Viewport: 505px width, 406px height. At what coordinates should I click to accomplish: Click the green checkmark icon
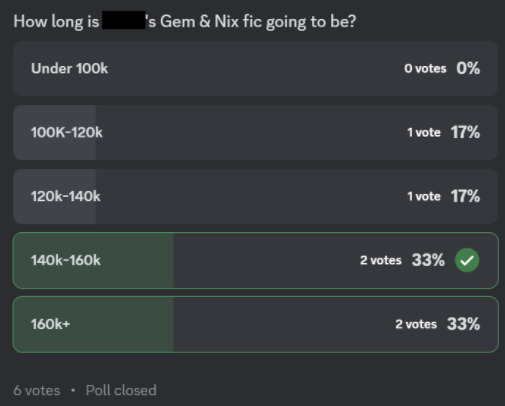click(467, 260)
